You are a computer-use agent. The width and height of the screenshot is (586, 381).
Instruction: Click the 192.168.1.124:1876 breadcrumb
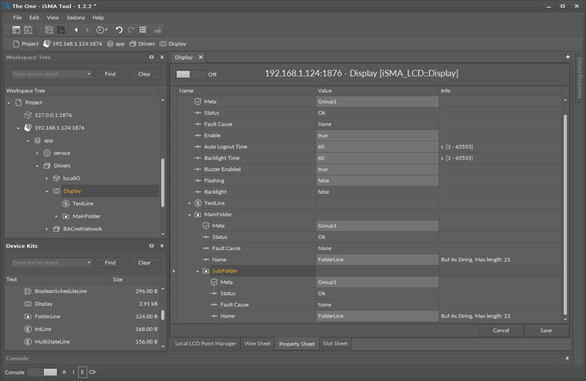coord(73,44)
